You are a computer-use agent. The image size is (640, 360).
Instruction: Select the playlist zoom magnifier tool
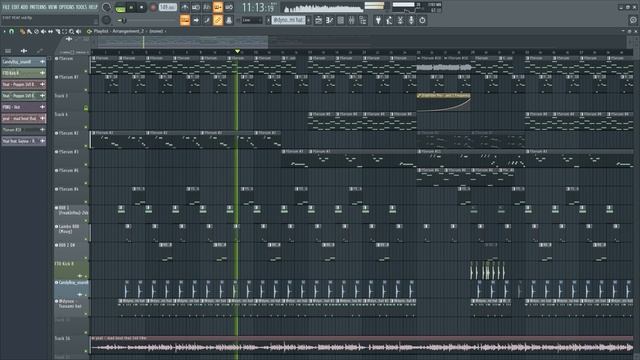pyautogui.click(x=71, y=31)
